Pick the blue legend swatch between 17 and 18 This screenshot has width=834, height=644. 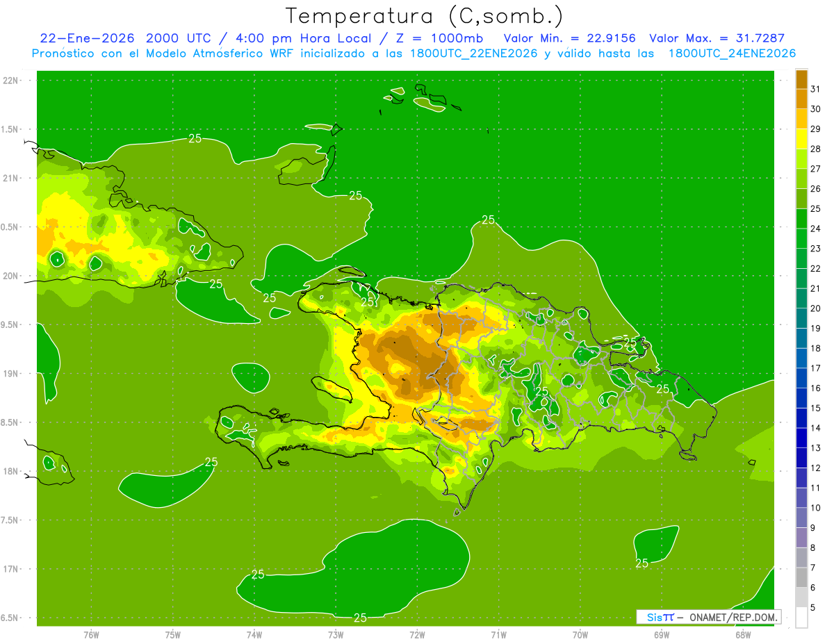(x=801, y=358)
